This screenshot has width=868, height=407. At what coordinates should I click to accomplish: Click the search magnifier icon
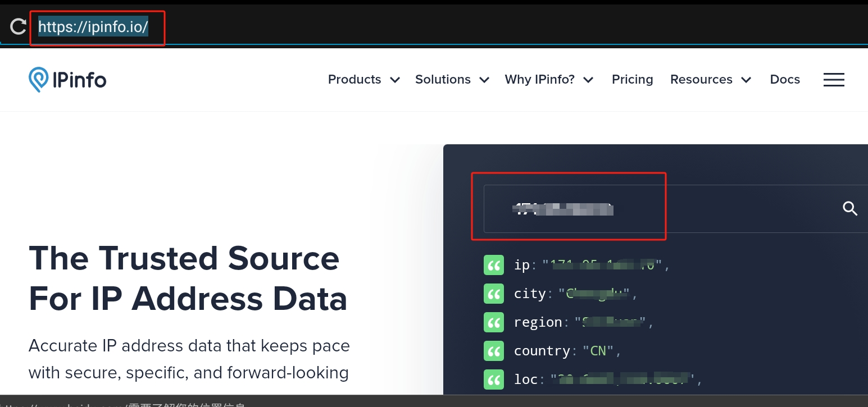tap(850, 209)
